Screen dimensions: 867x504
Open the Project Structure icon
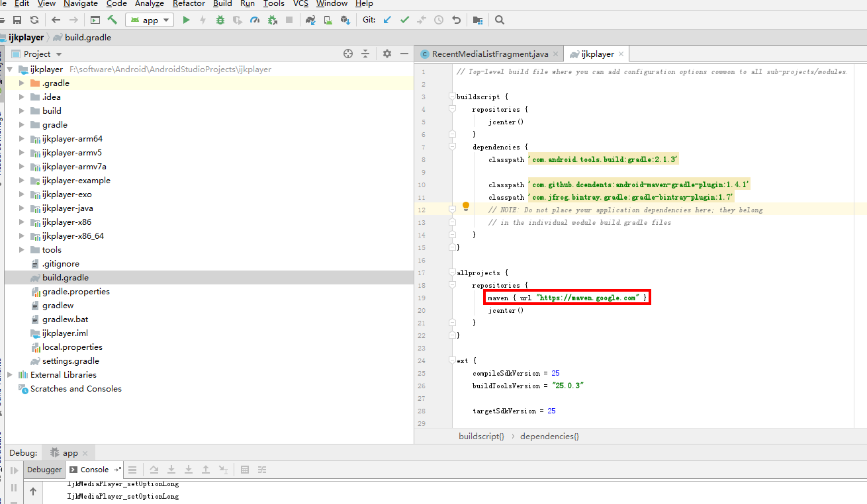[x=477, y=21]
